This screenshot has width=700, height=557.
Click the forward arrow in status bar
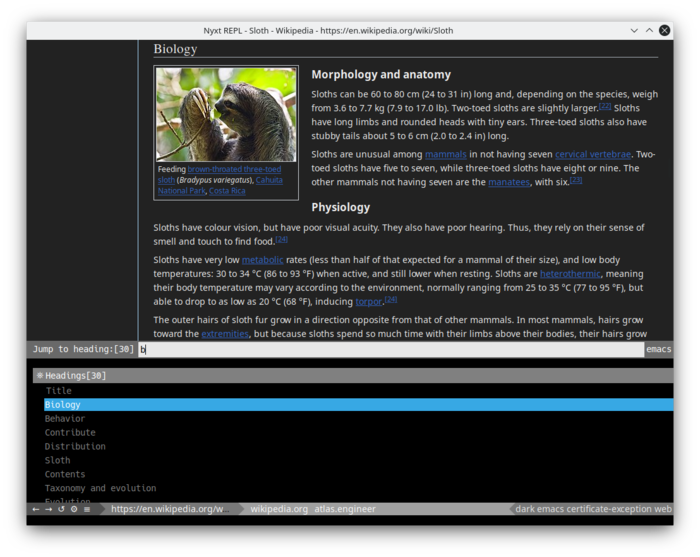pos(49,509)
